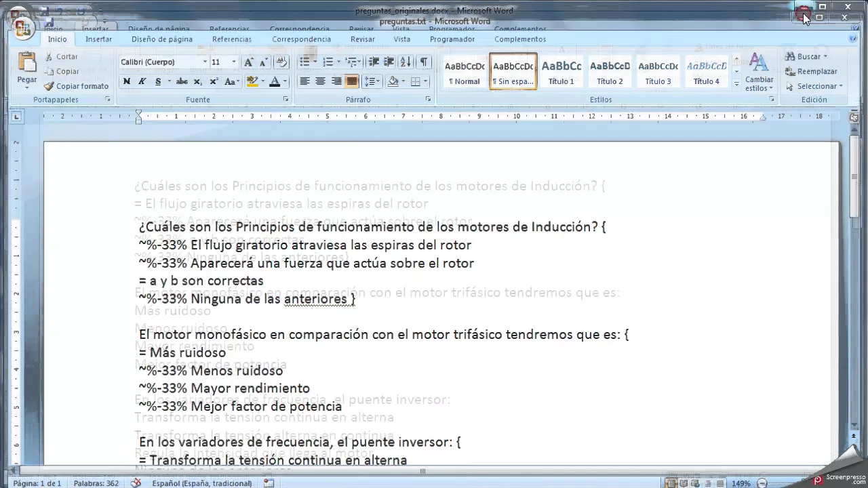Toggle bold N formatting
This screenshot has width=868, height=488.
tap(127, 81)
